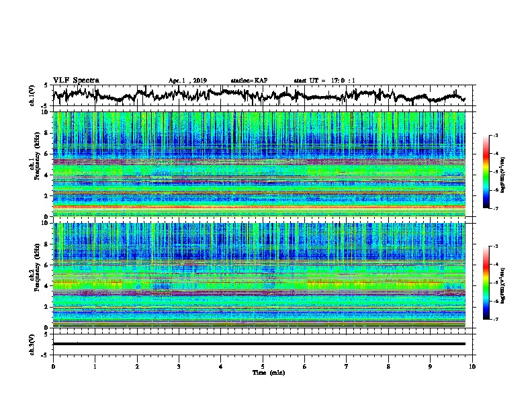Screen dimensions: 532x411
Task: Click the ch.2 frequency tick label "6"
Action: click(47, 265)
